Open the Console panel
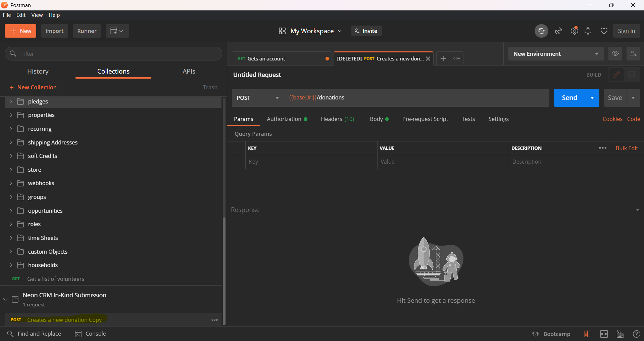 [x=91, y=334]
